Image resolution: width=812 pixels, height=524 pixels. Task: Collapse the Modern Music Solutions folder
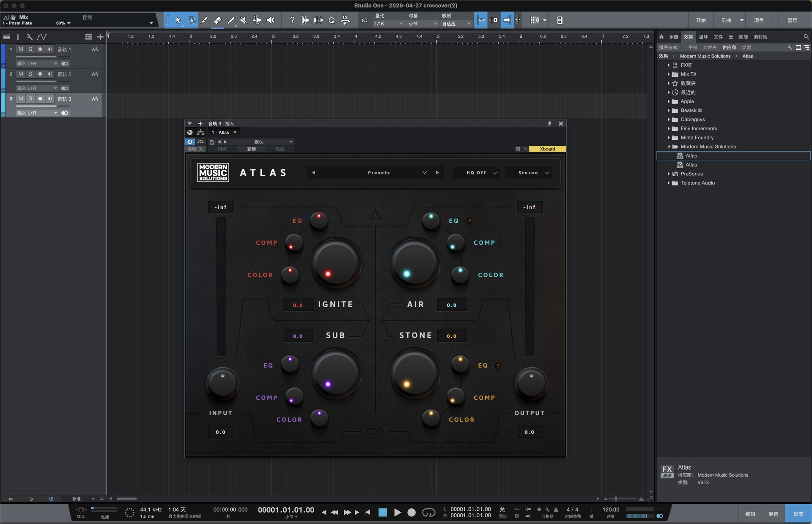click(x=669, y=147)
